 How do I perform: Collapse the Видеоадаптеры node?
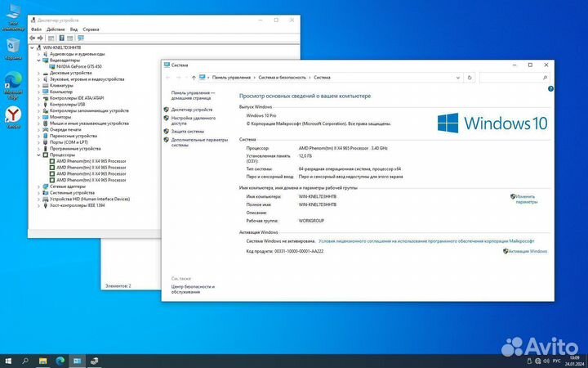[38, 60]
